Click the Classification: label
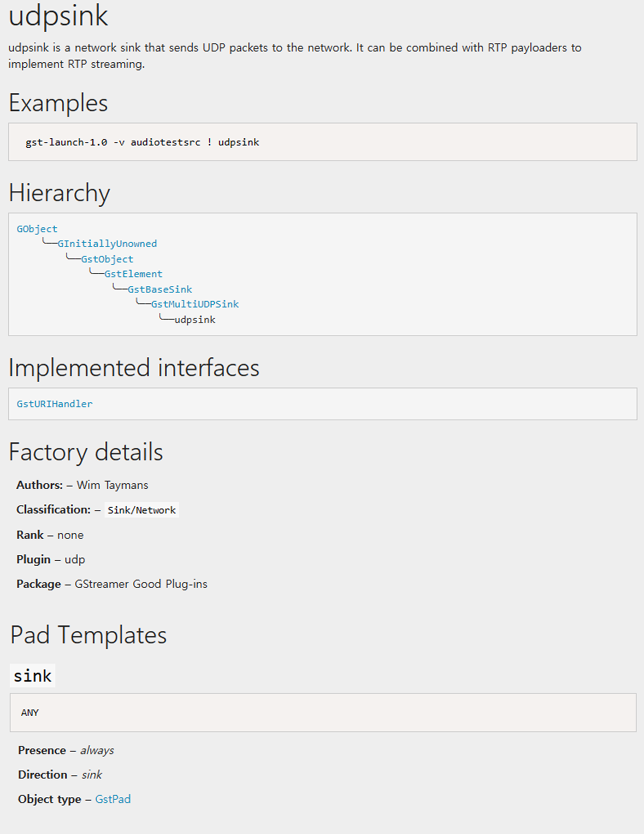The height and width of the screenshot is (834, 644). coord(54,510)
